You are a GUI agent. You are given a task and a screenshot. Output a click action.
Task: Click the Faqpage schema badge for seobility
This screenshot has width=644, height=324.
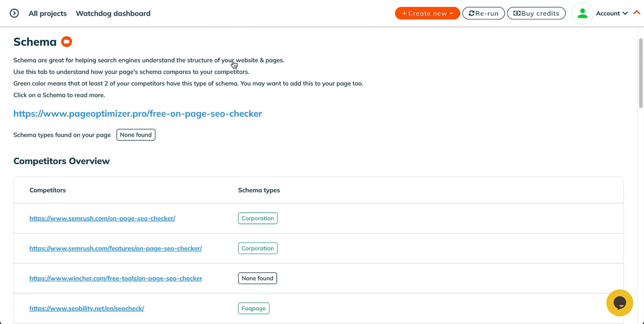point(253,308)
